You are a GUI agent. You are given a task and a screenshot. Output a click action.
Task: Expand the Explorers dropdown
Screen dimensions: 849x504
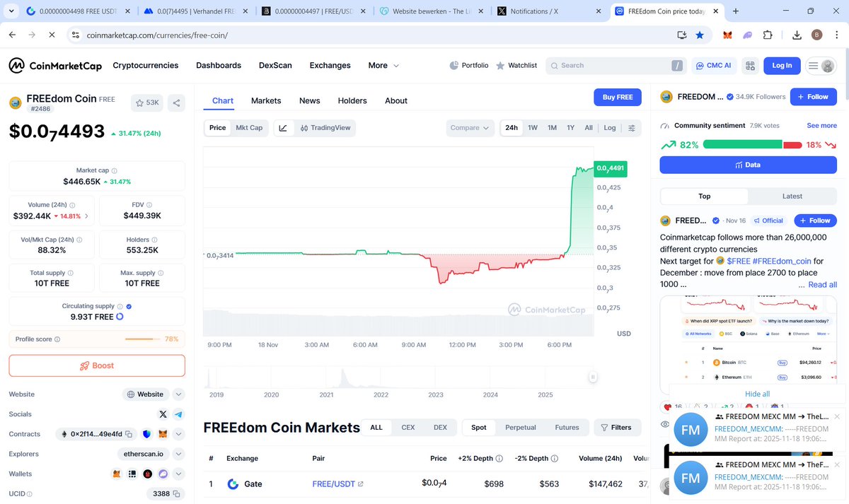(178, 453)
